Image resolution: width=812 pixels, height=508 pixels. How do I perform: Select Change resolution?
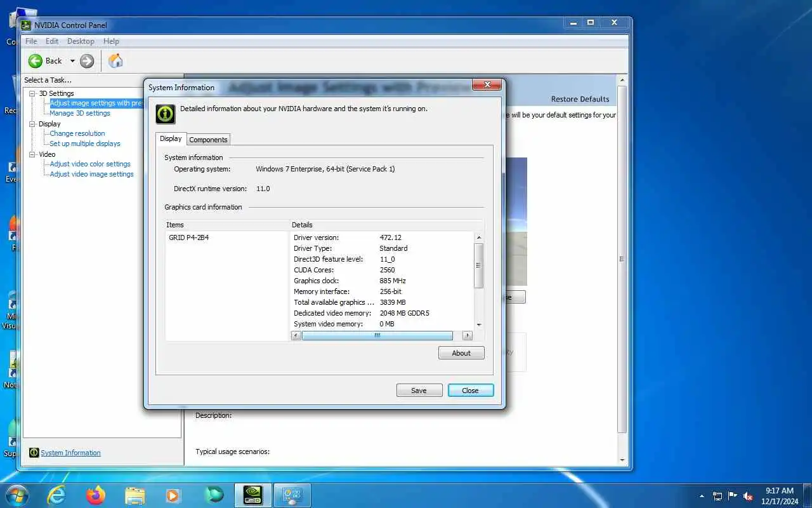tap(77, 133)
